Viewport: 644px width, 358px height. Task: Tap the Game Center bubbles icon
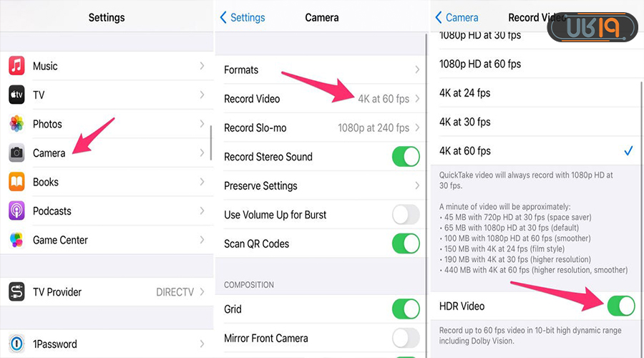point(17,240)
